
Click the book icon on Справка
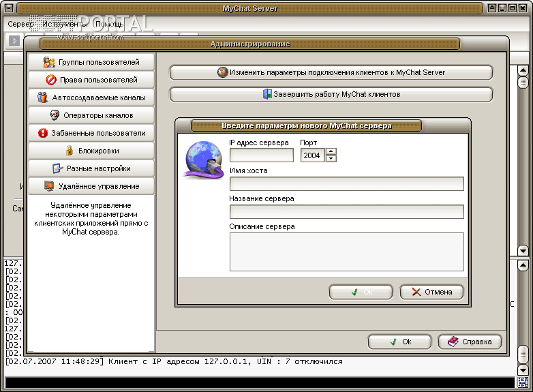click(453, 342)
